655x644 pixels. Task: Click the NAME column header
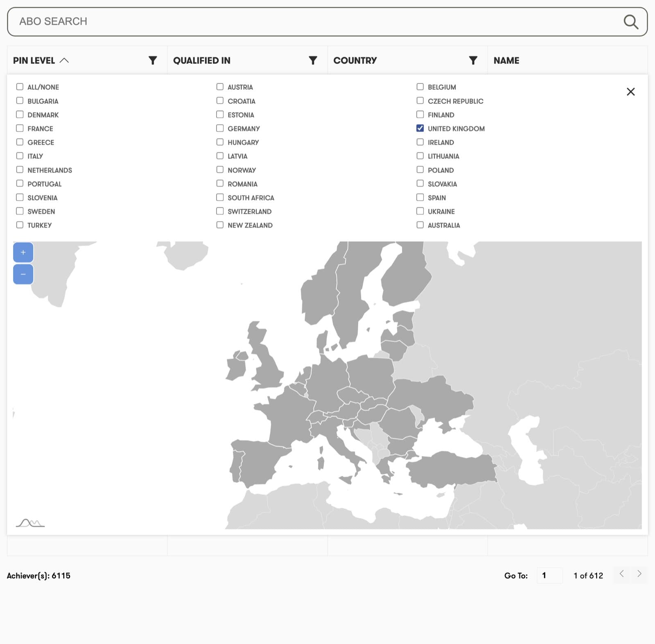506,61
